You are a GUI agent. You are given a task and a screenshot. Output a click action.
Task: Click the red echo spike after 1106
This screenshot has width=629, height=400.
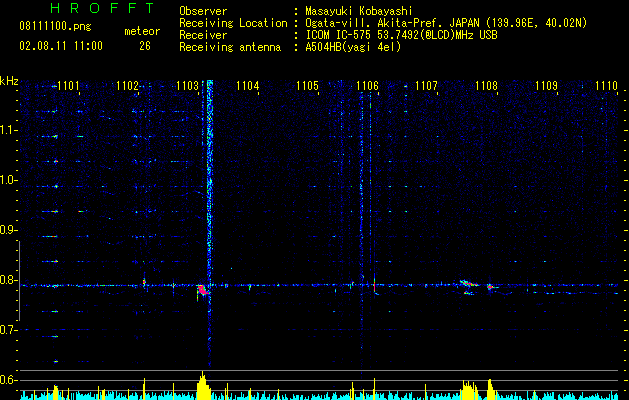point(374,286)
